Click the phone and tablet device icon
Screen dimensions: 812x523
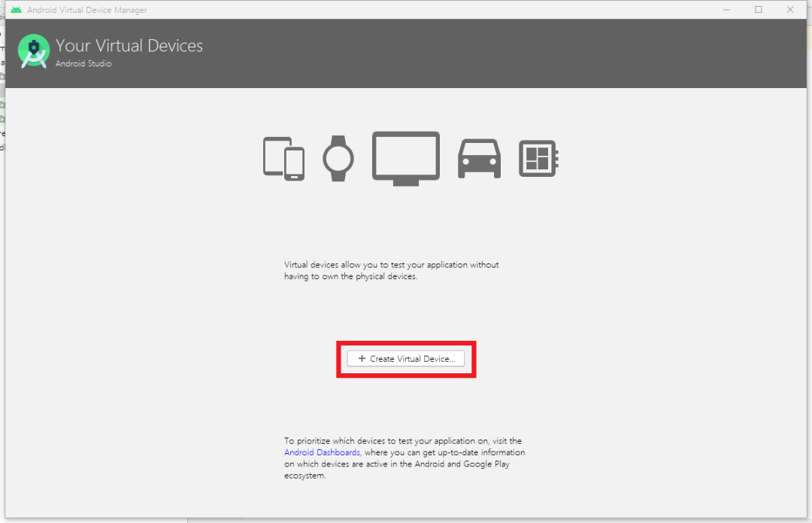click(x=283, y=159)
